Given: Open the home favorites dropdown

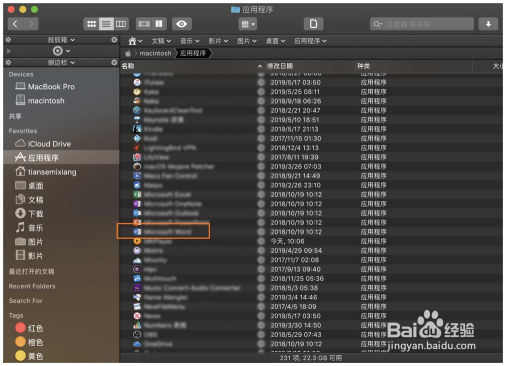Looking at the screenshot, I should (135, 41).
